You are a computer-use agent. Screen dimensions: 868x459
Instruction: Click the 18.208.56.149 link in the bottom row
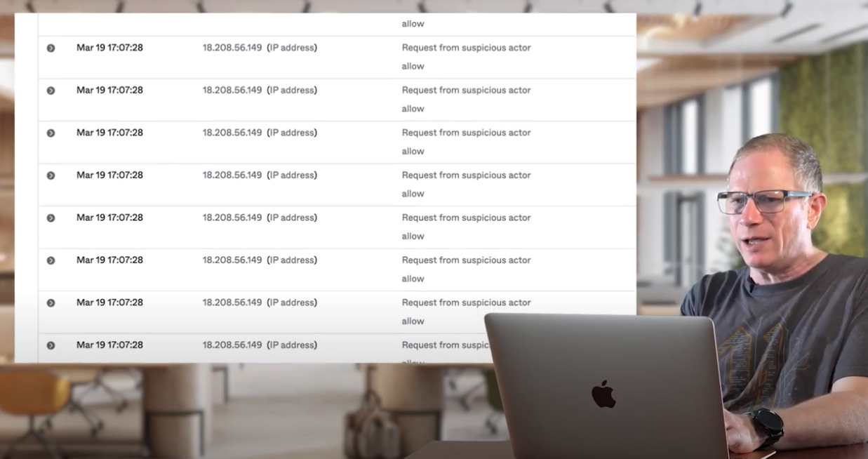(232, 345)
